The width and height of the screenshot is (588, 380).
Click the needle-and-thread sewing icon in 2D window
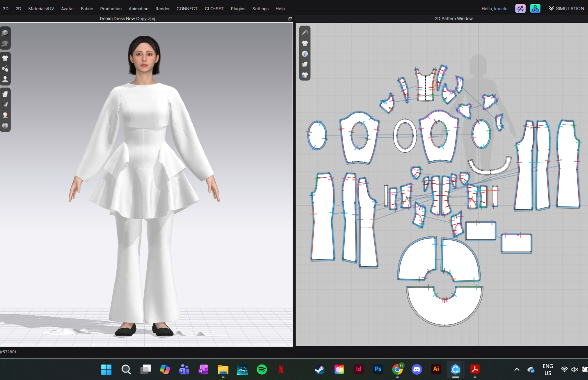[x=305, y=33]
